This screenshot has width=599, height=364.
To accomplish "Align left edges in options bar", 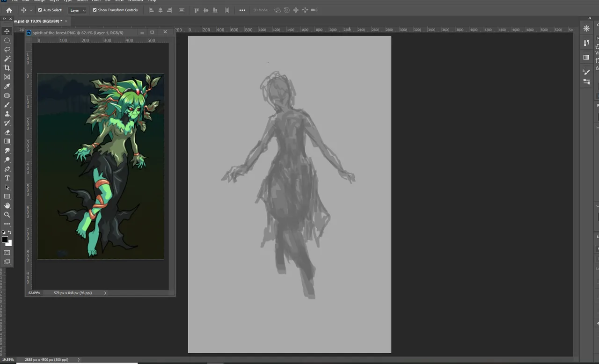I will click(x=151, y=10).
